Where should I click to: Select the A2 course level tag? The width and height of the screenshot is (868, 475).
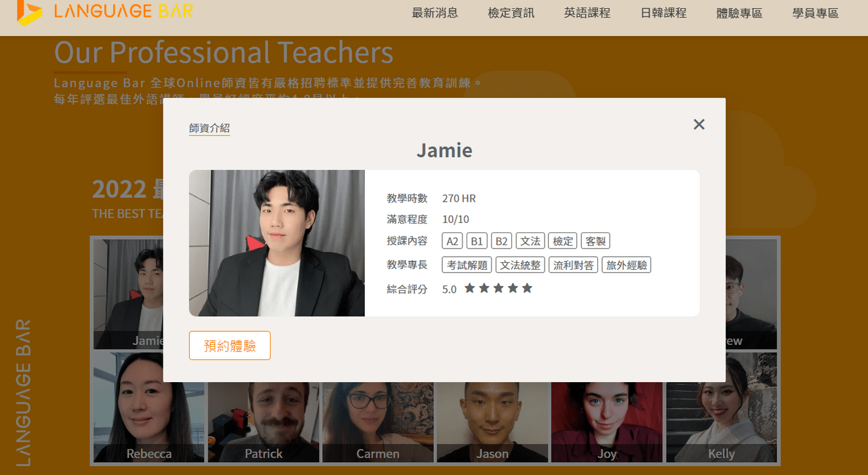[x=452, y=241]
